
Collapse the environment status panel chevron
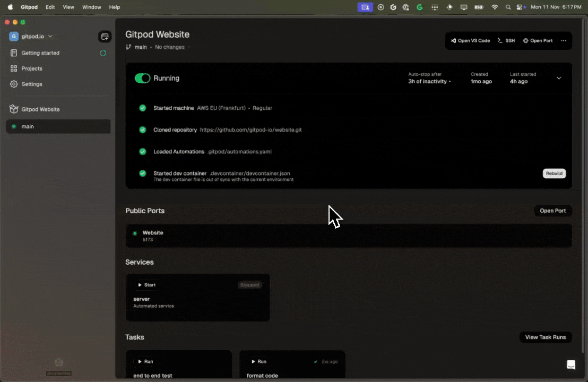click(559, 78)
